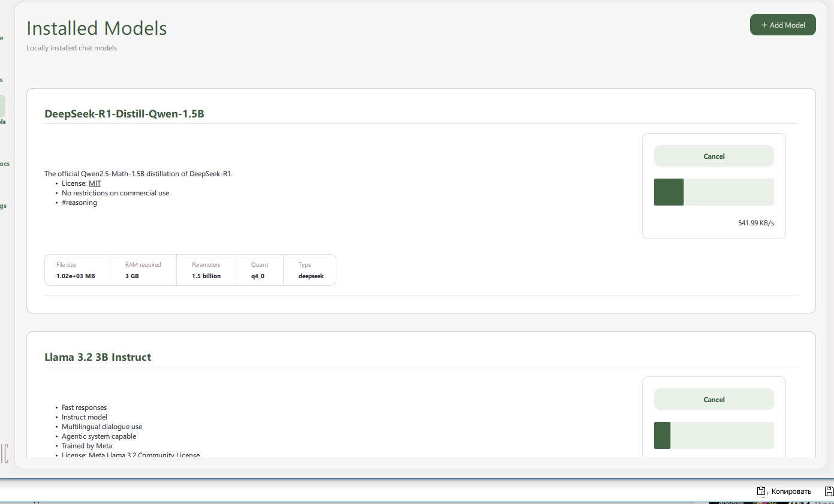The width and height of the screenshot is (834, 504).
Task: Go to the Chats sidebar tab
Action: pos(2,80)
